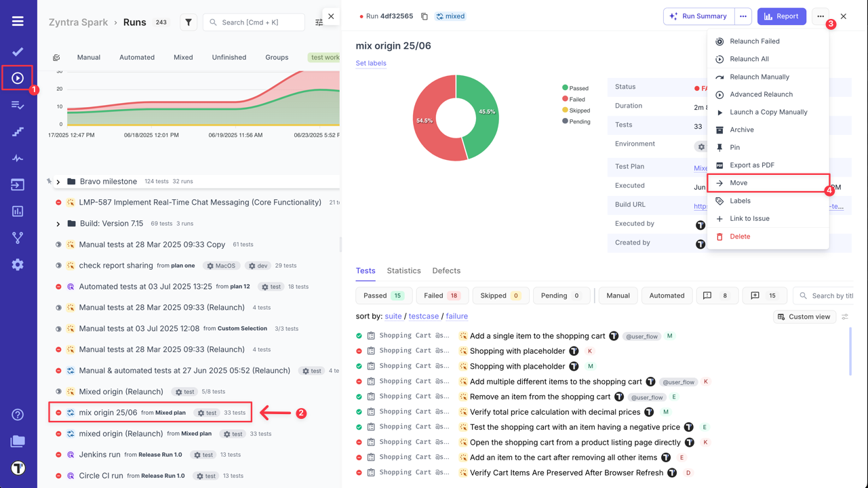The width and height of the screenshot is (868, 488).
Task: Switch to the Statistics tab
Action: (x=403, y=270)
